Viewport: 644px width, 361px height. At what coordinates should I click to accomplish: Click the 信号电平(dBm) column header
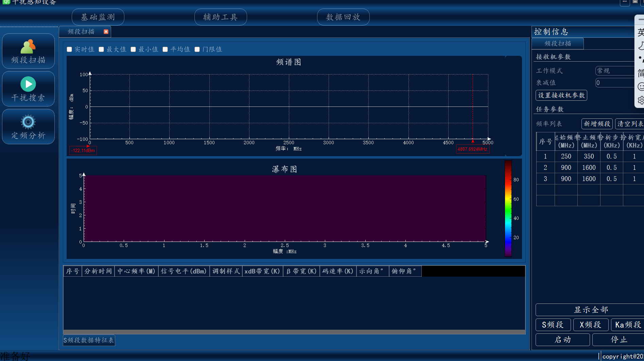tap(184, 271)
